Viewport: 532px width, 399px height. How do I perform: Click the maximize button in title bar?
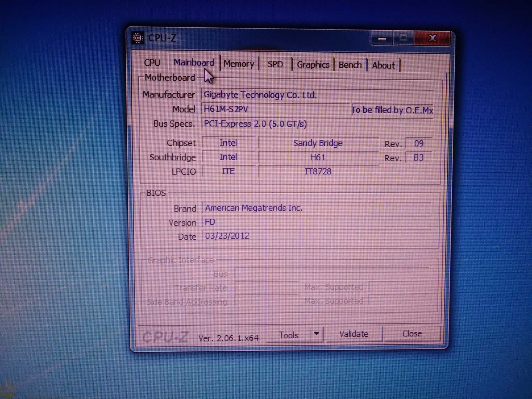[x=403, y=38]
